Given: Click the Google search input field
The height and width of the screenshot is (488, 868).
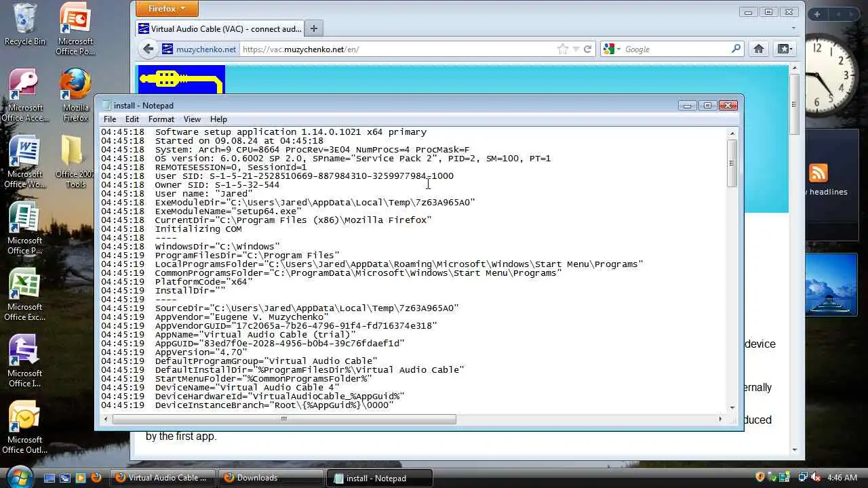Looking at the screenshot, I should (x=675, y=49).
